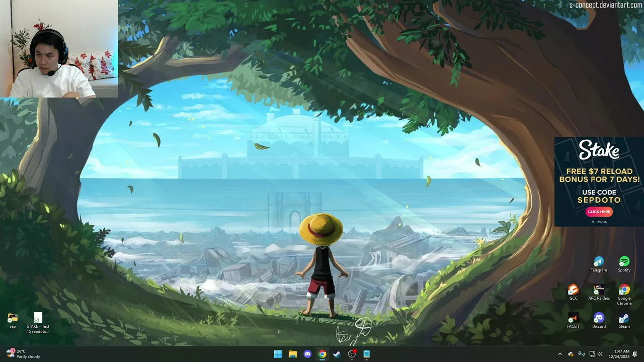
Task: Switch to Chrome in the taskbar
Action: tap(322, 354)
